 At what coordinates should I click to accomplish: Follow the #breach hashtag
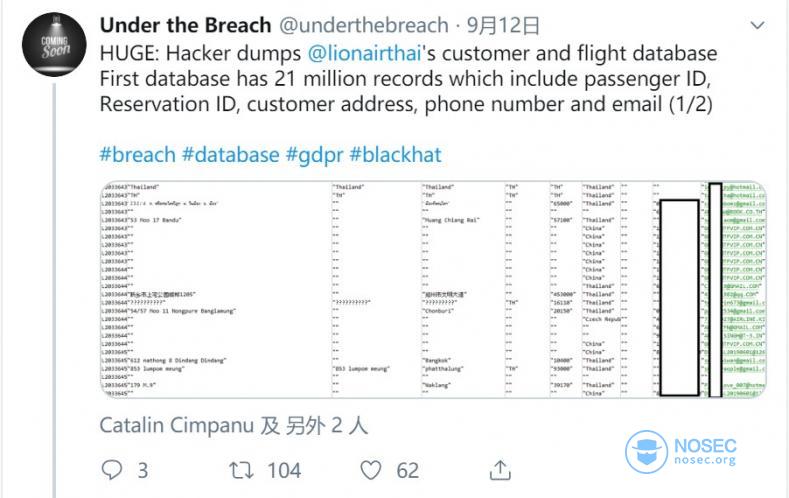pyautogui.click(x=137, y=154)
